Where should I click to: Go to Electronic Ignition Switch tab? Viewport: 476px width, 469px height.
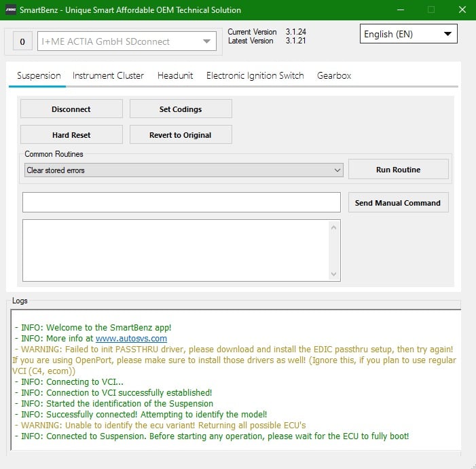pos(255,75)
